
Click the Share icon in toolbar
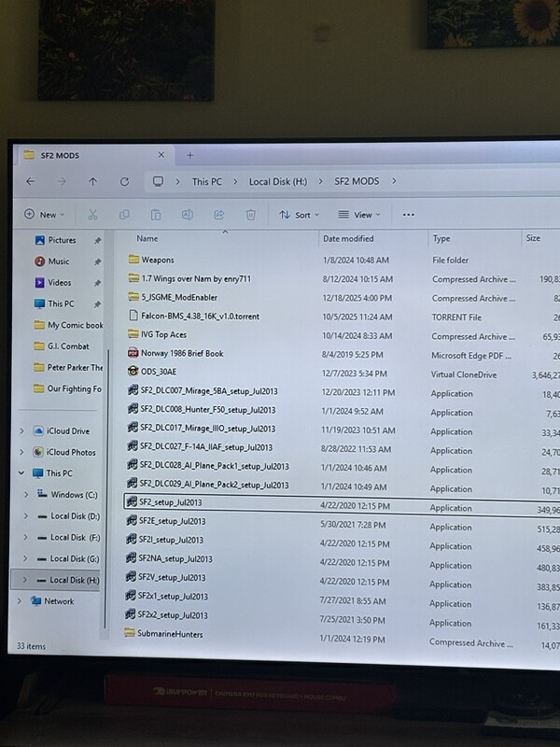coord(219,215)
